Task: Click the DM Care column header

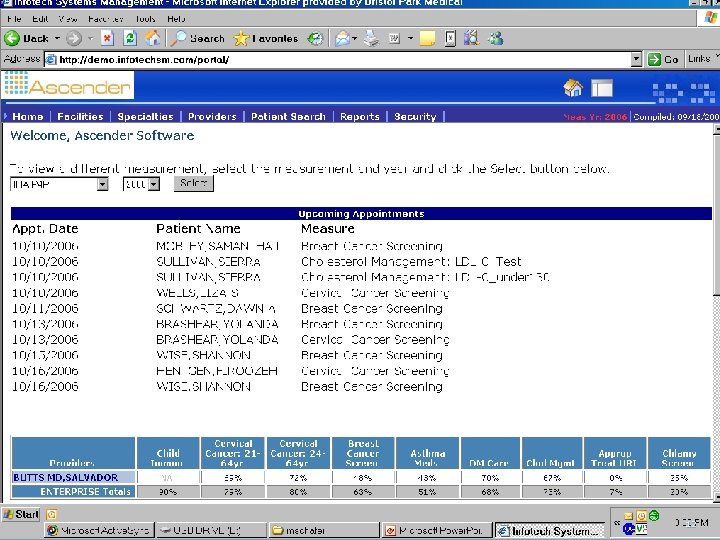Action: 490,453
